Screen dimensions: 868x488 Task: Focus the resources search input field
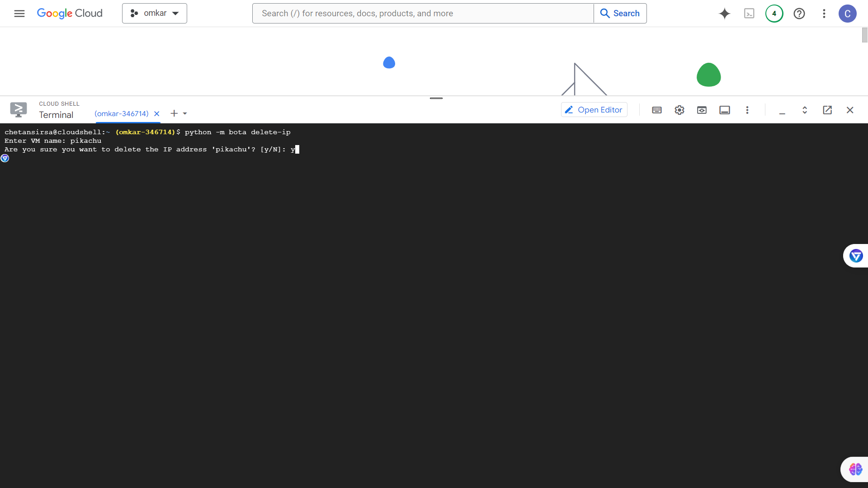coord(423,14)
